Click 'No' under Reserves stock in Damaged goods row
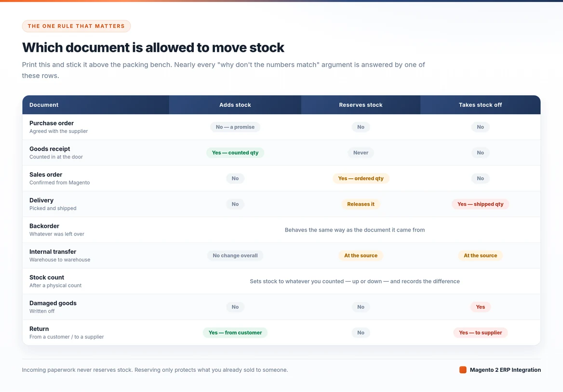 point(361,307)
